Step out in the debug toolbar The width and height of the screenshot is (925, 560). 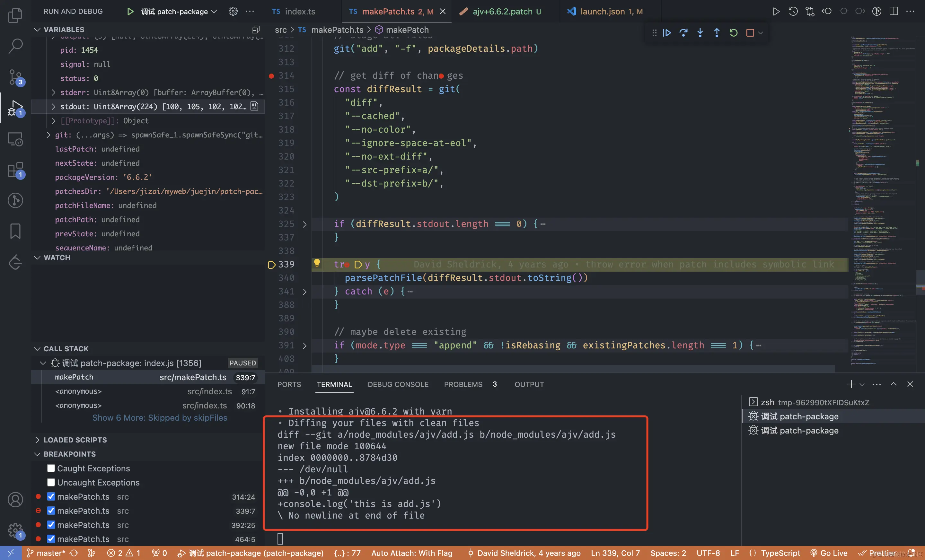(717, 33)
